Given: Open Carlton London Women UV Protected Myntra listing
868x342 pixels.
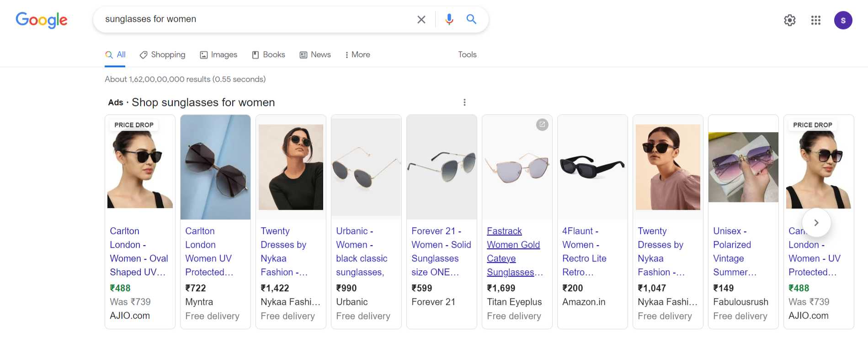Looking at the screenshot, I should click(209, 251).
